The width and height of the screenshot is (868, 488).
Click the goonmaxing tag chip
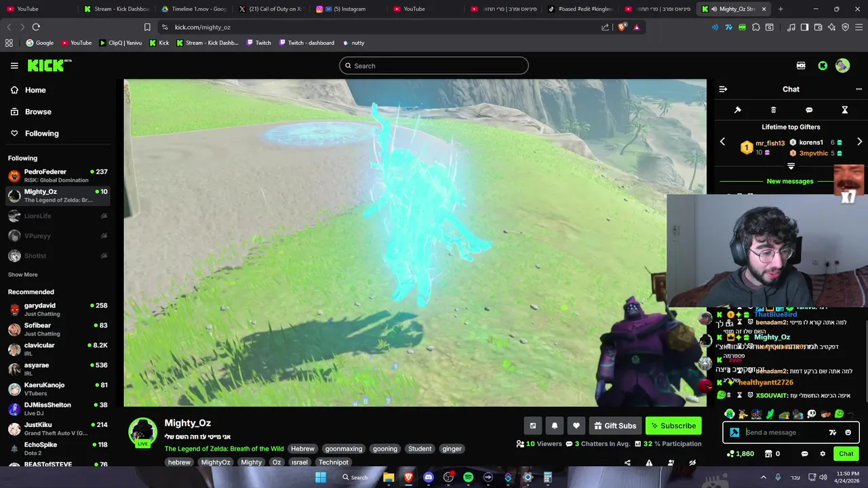pyautogui.click(x=343, y=449)
